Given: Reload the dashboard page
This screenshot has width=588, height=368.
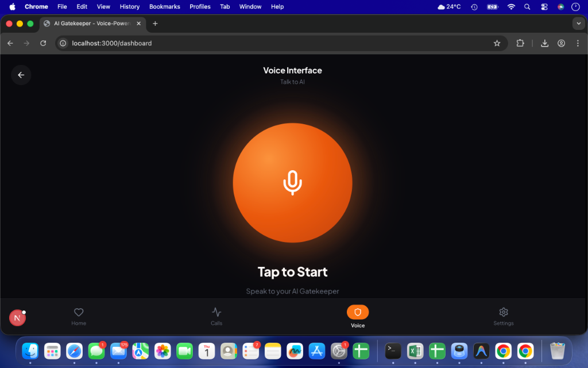Looking at the screenshot, I should point(43,43).
